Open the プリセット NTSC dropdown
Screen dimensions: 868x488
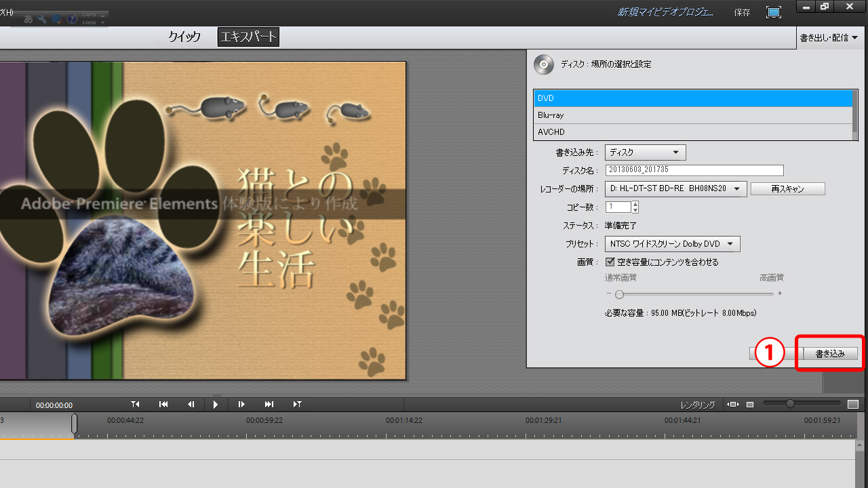click(672, 244)
